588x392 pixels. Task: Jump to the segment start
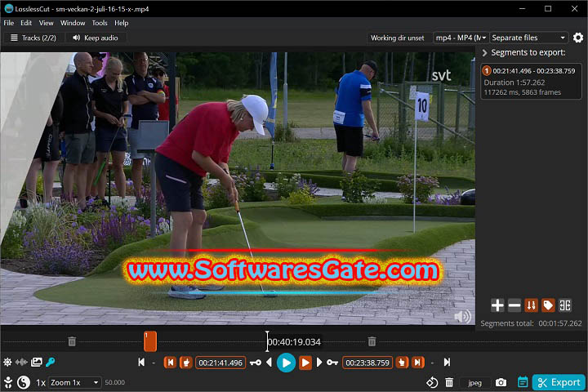pyautogui.click(x=170, y=363)
